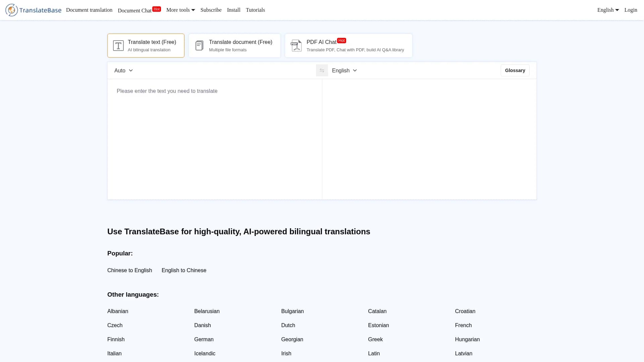Open the Auto source language dropdown
The image size is (644, 362).
(x=123, y=70)
